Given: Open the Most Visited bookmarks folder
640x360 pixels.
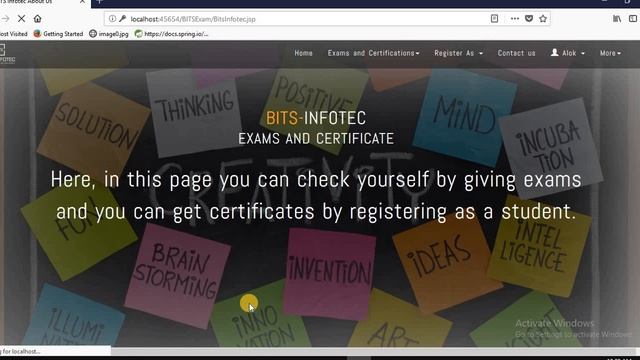Looking at the screenshot, I should tap(13, 34).
